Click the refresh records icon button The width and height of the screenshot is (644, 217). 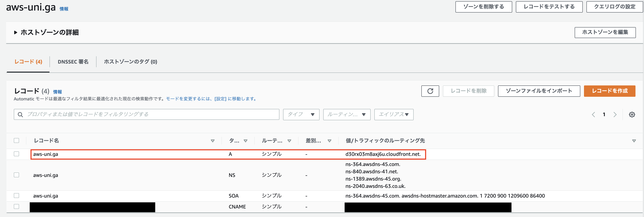coord(430,91)
